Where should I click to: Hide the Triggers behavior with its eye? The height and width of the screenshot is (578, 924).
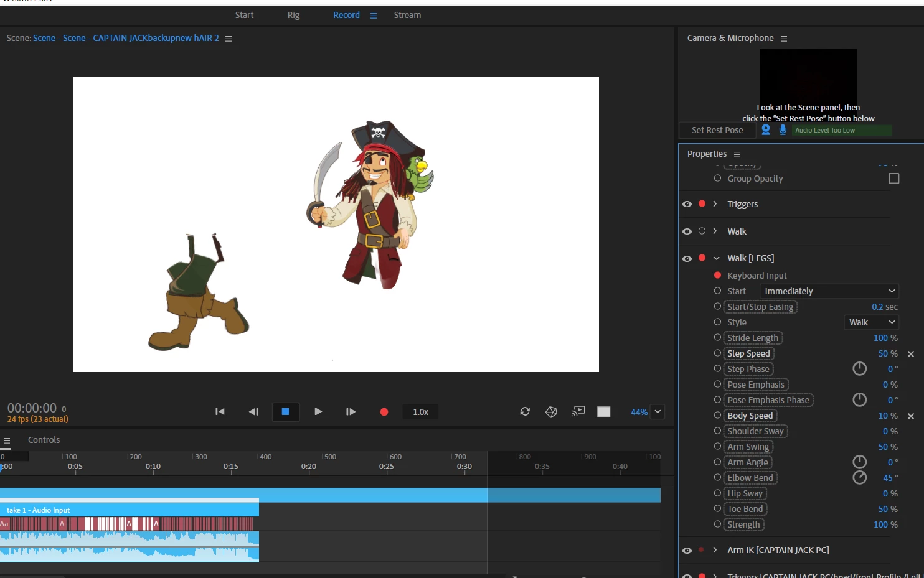point(687,204)
